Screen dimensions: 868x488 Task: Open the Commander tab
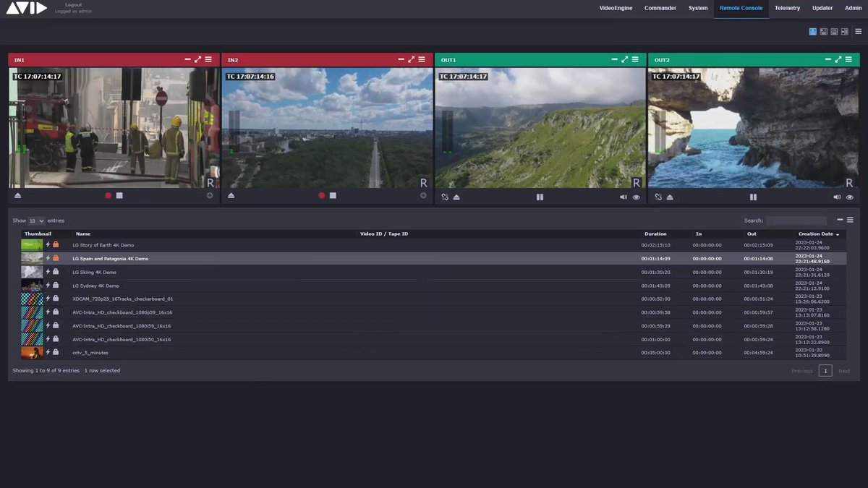[660, 9]
